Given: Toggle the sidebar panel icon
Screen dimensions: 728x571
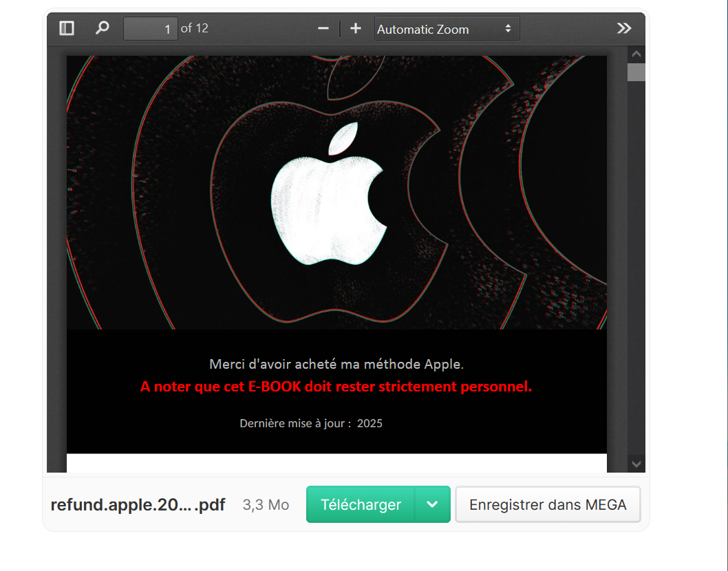Looking at the screenshot, I should tap(66, 28).
